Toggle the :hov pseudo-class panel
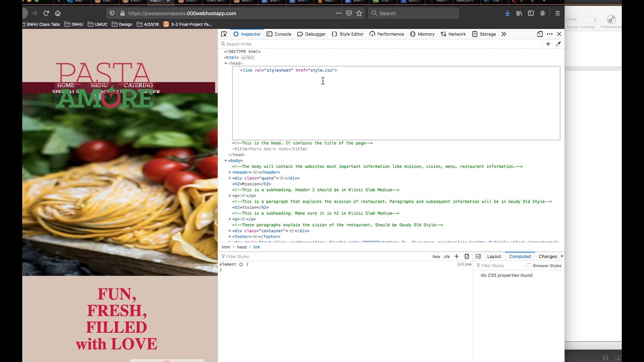 point(436,256)
